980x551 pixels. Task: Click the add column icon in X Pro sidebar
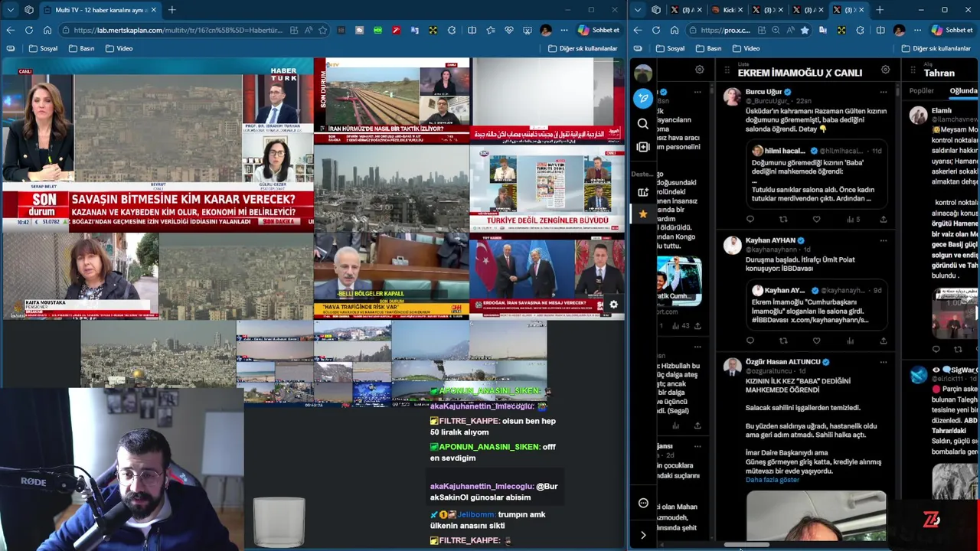[x=643, y=147]
